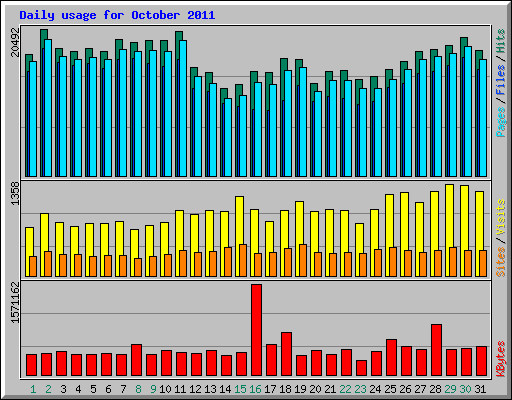The width and height of the screenshot is (512, 400).
Task: Click the red KBytes bar for day 25
Action: click(x=391, y=358)
